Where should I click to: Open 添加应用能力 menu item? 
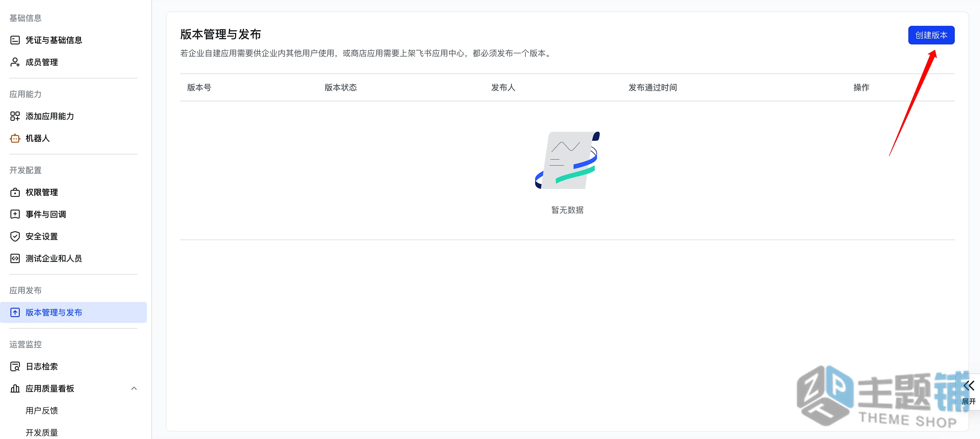pyautogui.click(x=73, y=116)
